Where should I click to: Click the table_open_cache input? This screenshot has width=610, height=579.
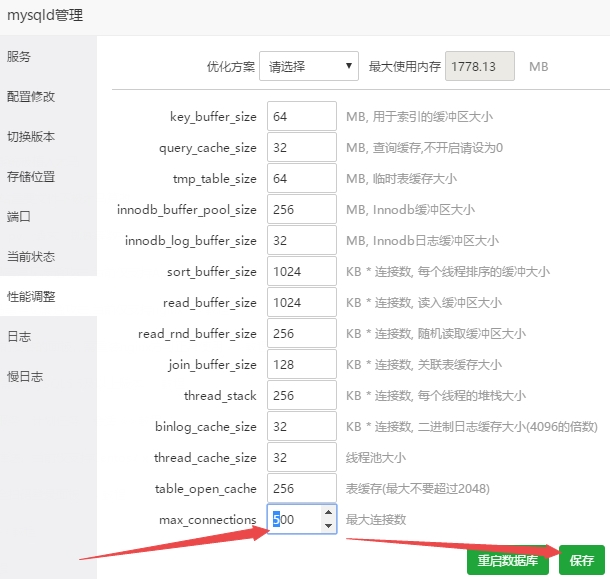click(302, 488)
